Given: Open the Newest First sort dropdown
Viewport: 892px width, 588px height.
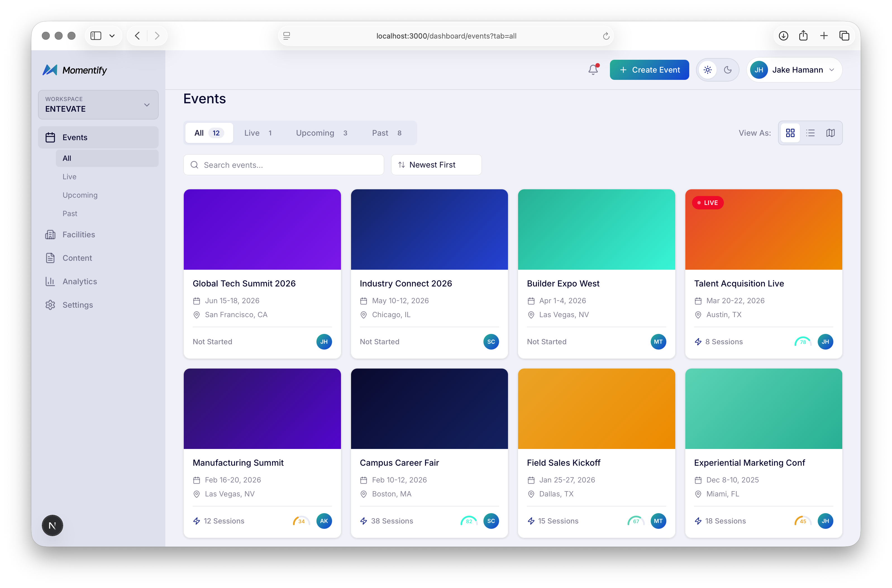Looking at the screenshot, I should click(x=436, y=165).
